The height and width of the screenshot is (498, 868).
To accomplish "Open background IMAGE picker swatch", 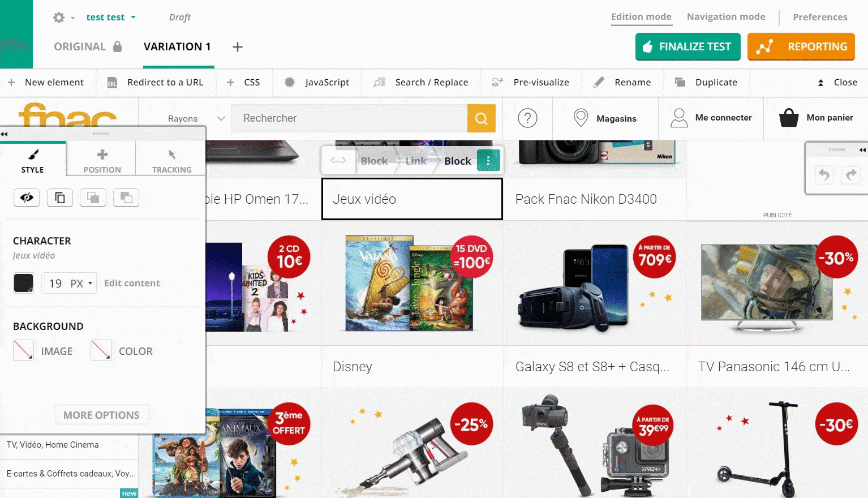I will (x=23, y=351).
